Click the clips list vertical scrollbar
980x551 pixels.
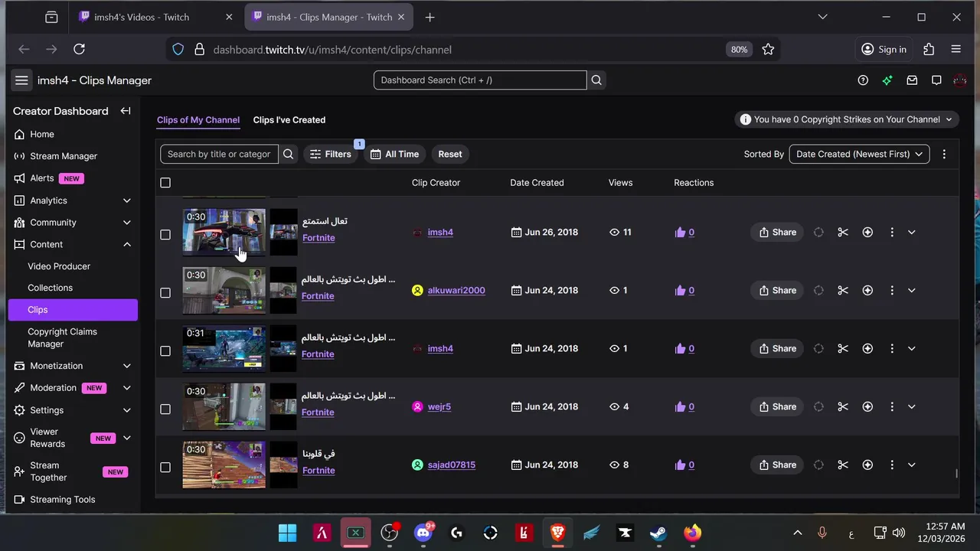[956, 473]
